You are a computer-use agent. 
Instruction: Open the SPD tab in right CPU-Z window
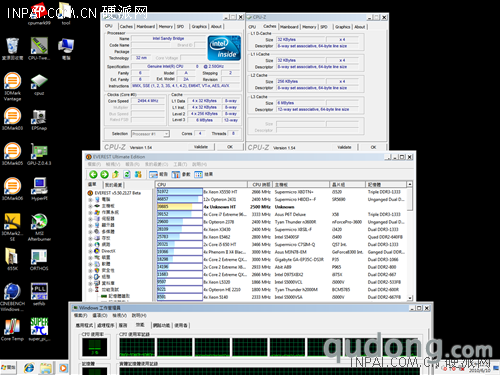pos(324,27)
